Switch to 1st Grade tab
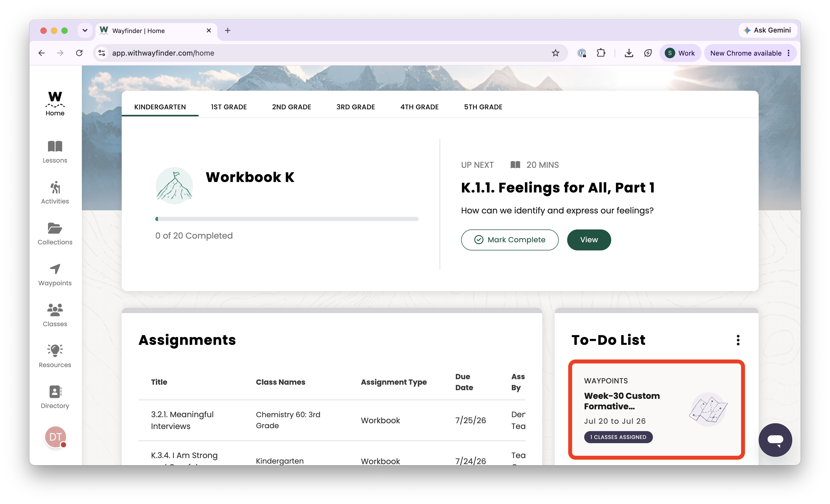 229,107
